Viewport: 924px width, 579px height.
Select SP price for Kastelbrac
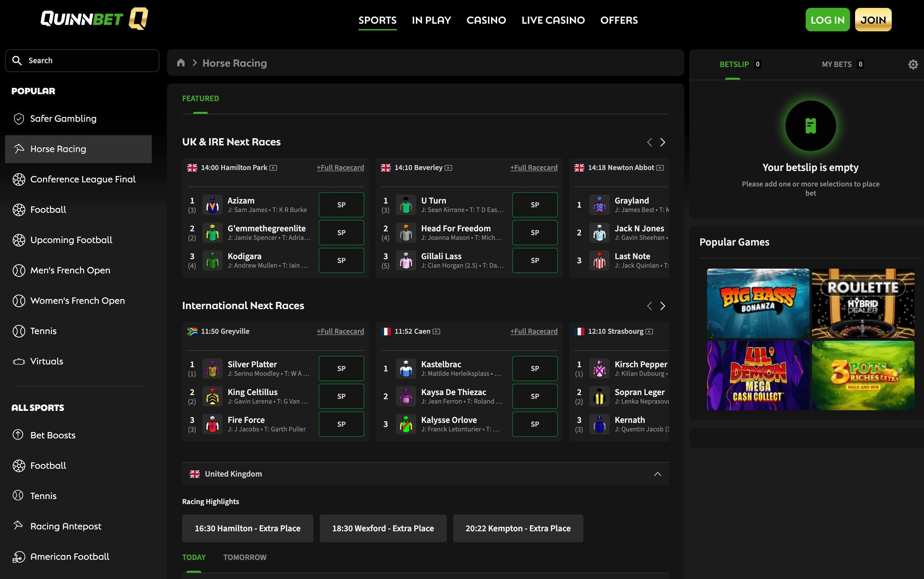tap(535, 369)
